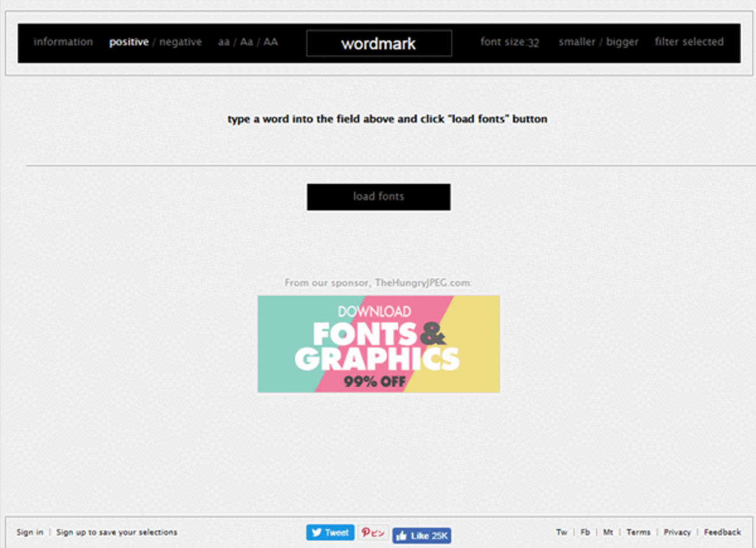Click 'filter selected' in top bar
This screenshot has width=756, height=548.
(689, 42)
